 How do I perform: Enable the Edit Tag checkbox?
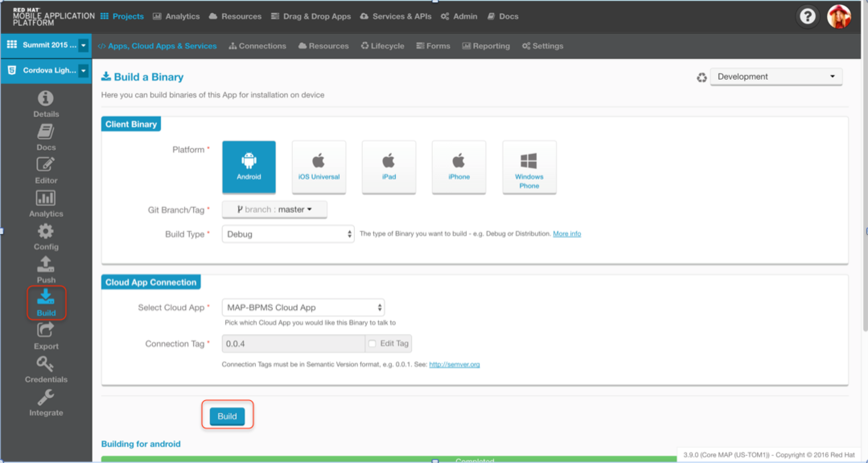372,343
